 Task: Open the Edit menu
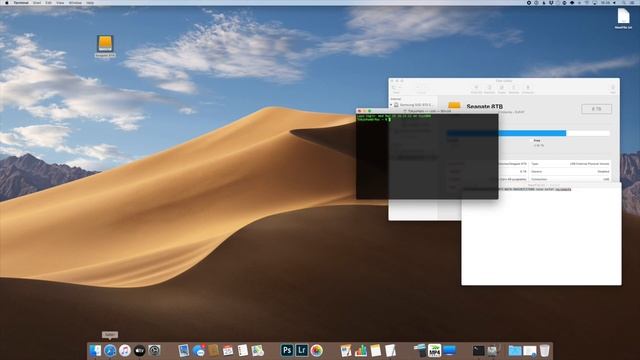pos(49,3)
